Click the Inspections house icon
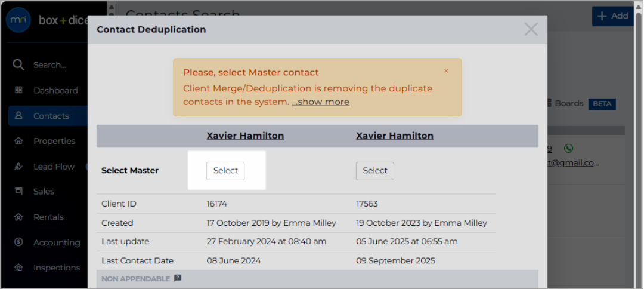 click(18, 268)
